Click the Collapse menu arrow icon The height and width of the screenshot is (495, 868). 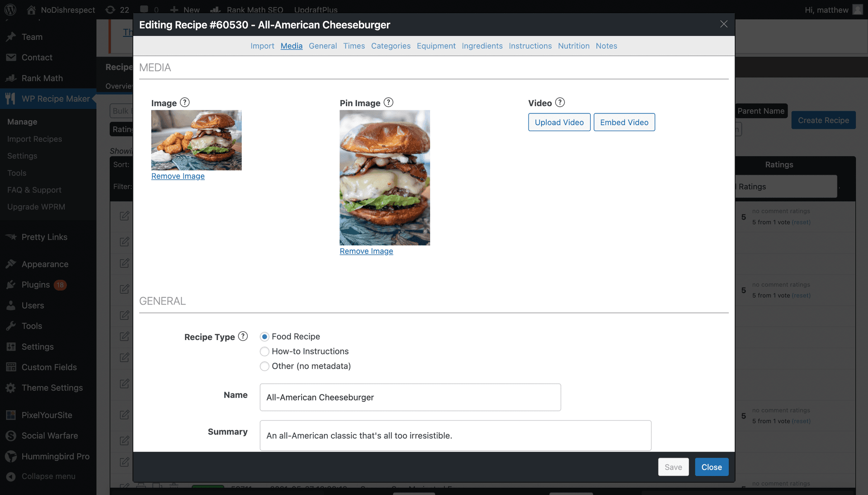[11, 476]
